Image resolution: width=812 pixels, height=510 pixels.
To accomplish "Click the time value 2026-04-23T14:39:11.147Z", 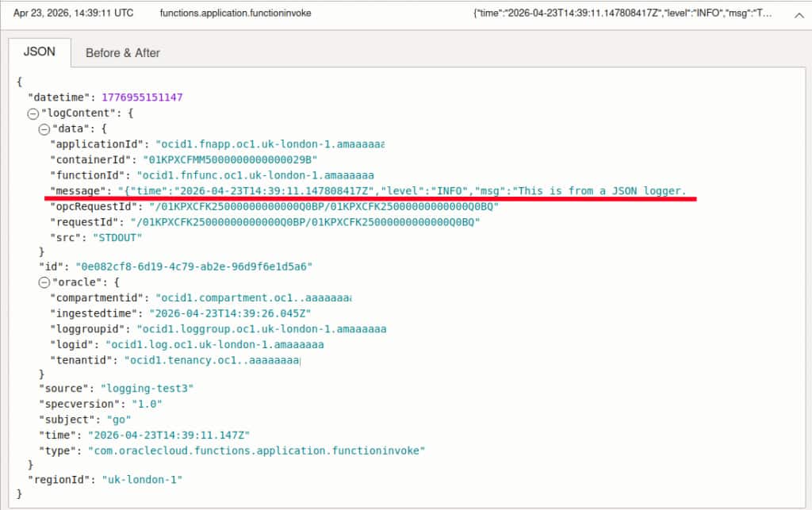I will point(169,435).
